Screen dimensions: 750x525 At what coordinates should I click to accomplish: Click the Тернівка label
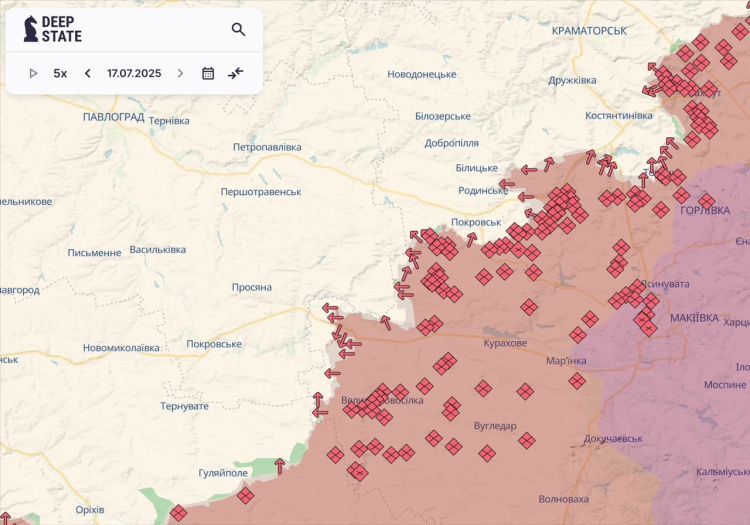pos(169,121)
